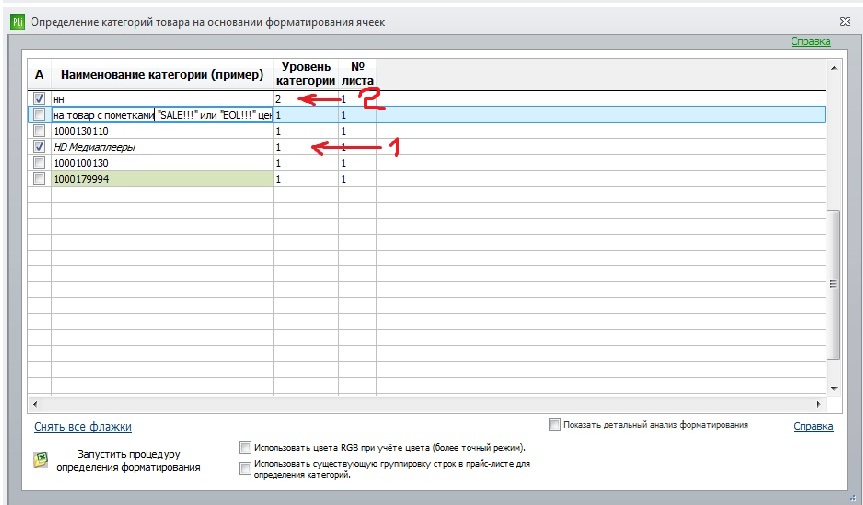Click category level cell in the "SALE!!!" row

click(306, 115)
